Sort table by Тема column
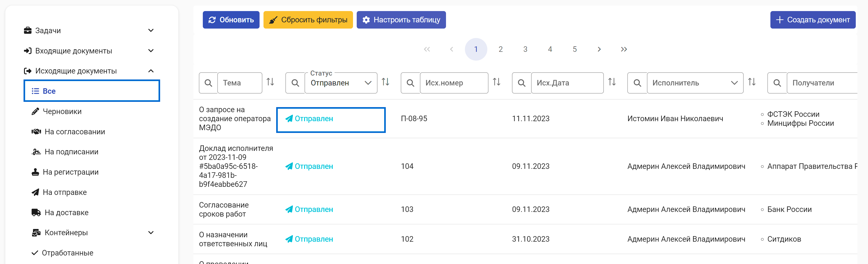Viewport: 868px width, 264px height. pos(270,82)
